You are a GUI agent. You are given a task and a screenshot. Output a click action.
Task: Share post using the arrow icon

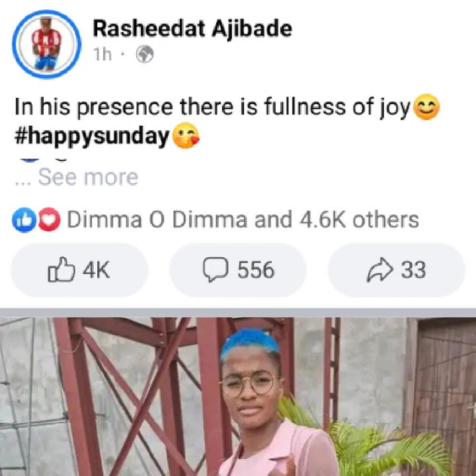point(380,270)
